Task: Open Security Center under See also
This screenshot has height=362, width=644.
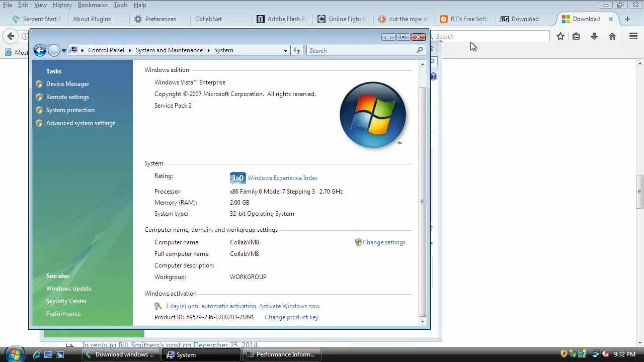Action: tap(66, 301)
